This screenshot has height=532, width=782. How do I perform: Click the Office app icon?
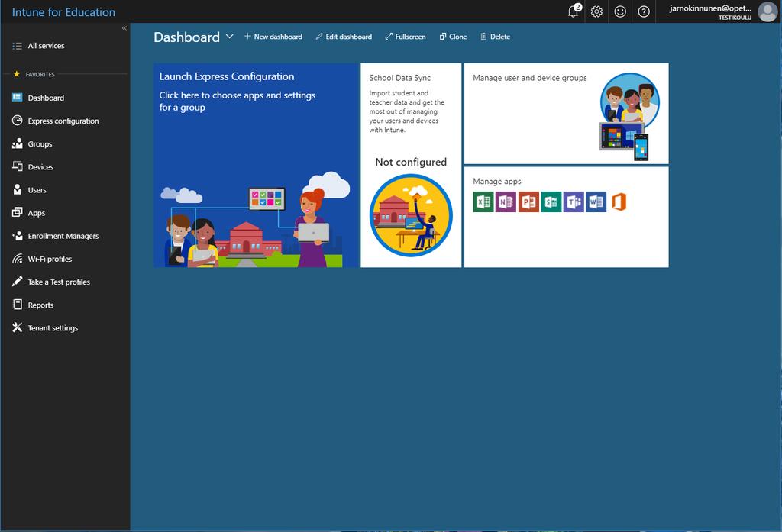tap(619, 202)
